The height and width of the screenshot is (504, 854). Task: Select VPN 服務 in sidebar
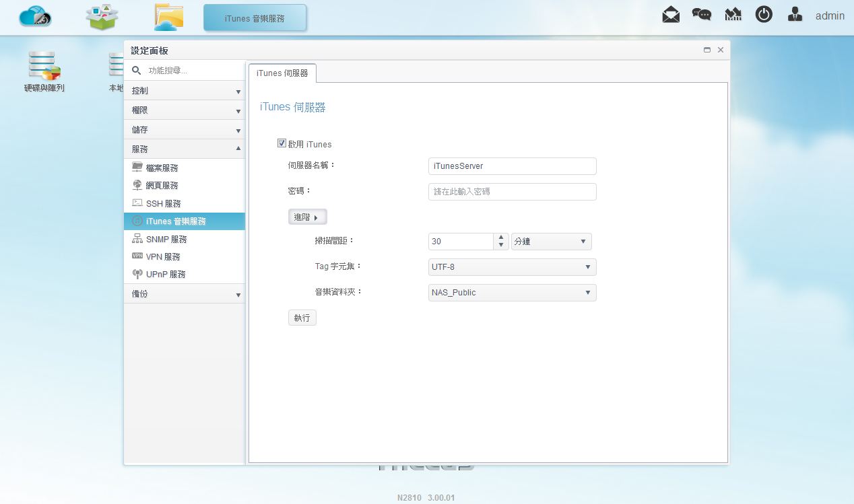point(185,256)
